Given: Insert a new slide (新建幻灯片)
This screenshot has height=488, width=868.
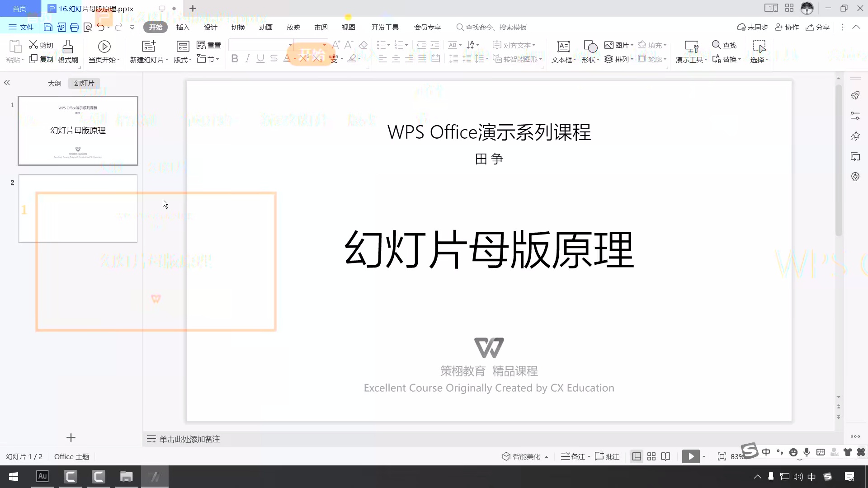Looking at the screenshot, I should (149, 52).
